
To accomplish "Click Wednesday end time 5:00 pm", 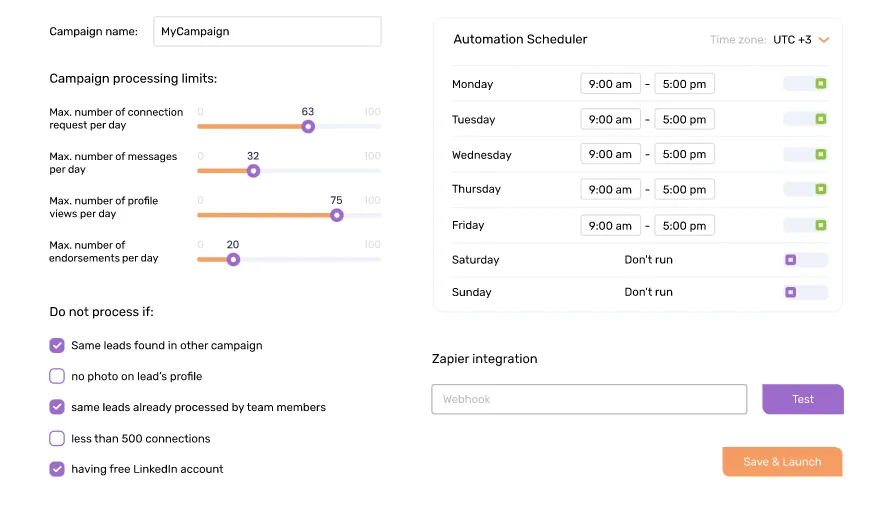I will (x=684, y=154).
